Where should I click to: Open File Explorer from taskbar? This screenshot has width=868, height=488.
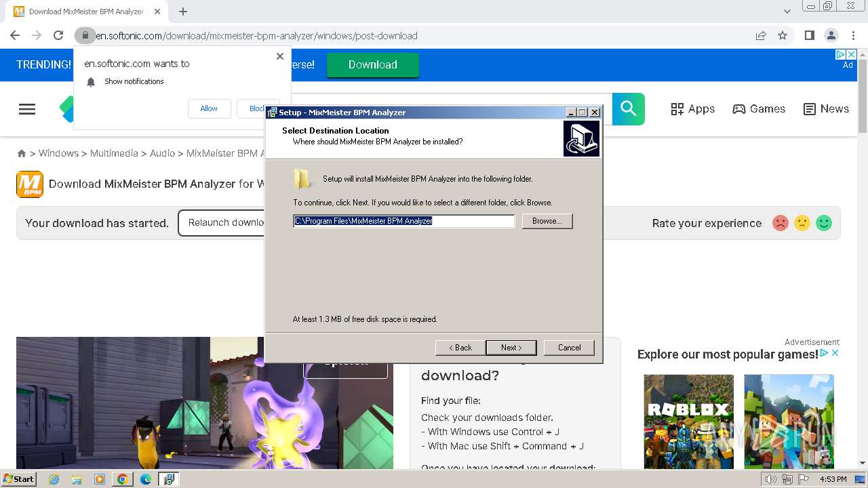pos(77,479)
